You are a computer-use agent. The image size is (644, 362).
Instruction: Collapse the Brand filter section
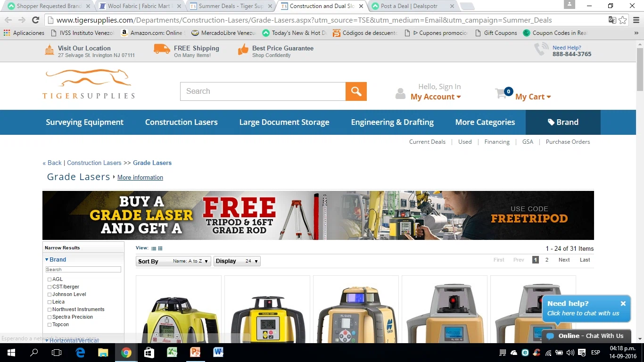pos(56,260)
